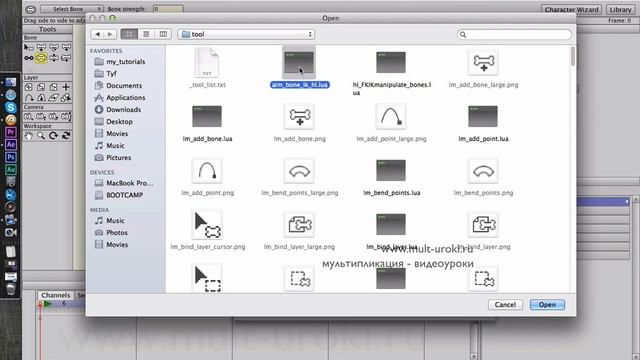Select lm_bind_layer_large.png file
This screenshot has height=360, width=640.
pyautogui.click(x=299, y=230)
